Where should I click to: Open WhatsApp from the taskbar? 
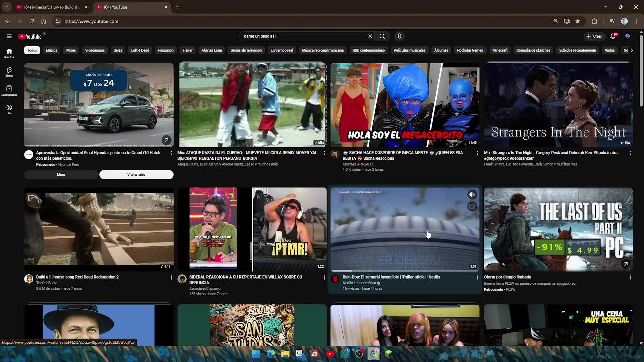(x=345, y=354)
